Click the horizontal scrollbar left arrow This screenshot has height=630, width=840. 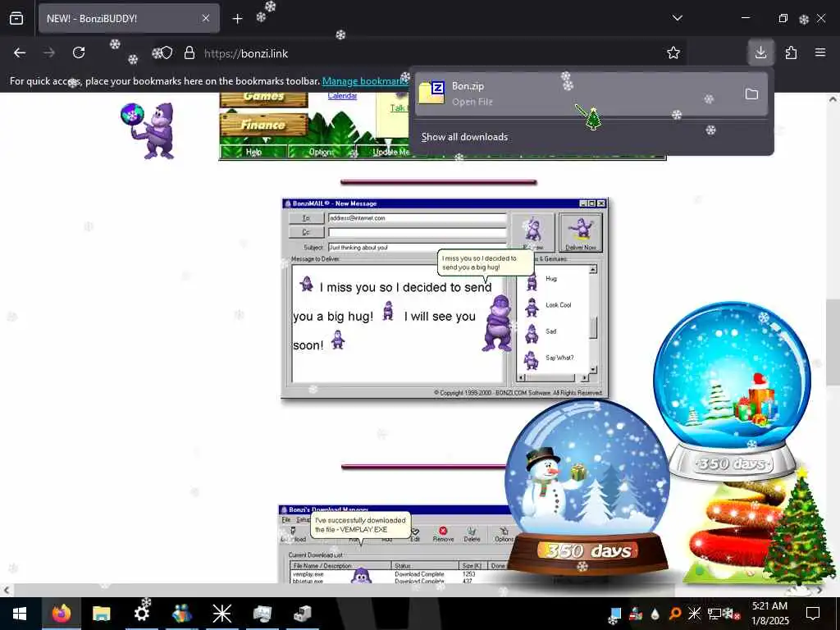tap(6, 590)
